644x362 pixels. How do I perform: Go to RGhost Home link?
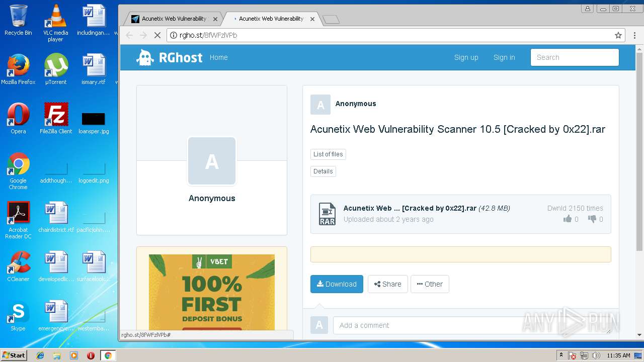219,57
